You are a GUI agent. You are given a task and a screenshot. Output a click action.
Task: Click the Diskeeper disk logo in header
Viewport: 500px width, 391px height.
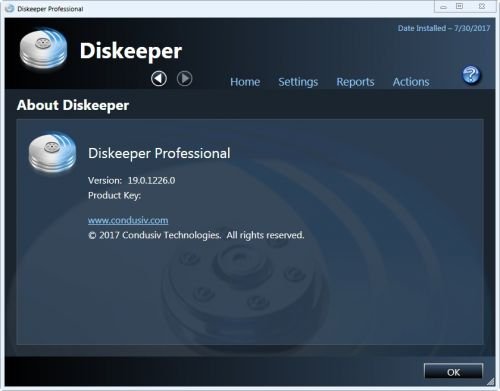[x=43, y=49]
